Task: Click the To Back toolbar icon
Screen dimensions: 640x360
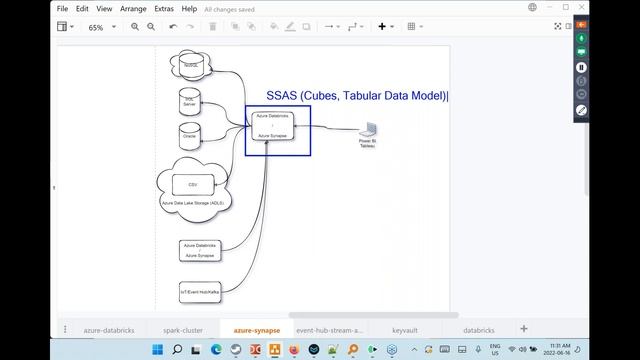Action: click(x=251, y=27)
